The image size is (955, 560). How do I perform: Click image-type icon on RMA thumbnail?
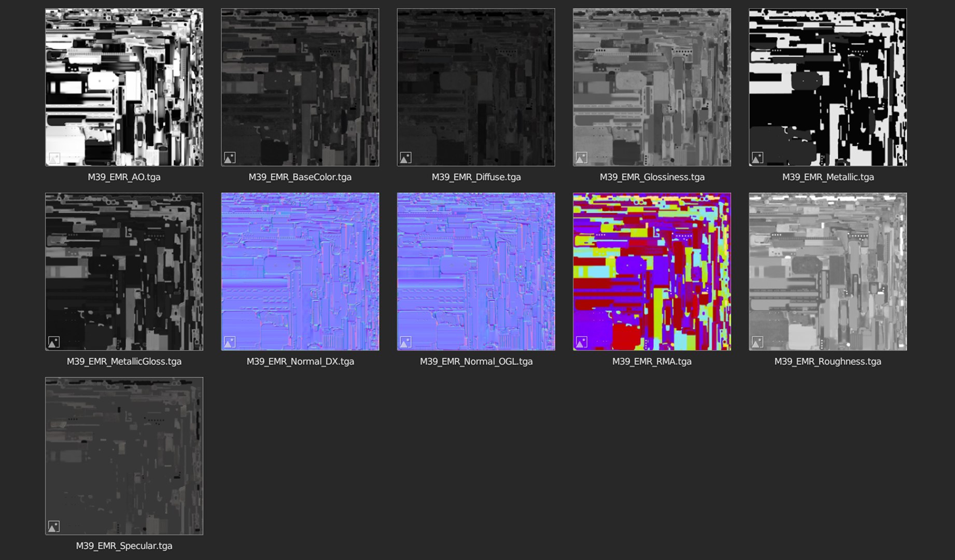[582, 342]
